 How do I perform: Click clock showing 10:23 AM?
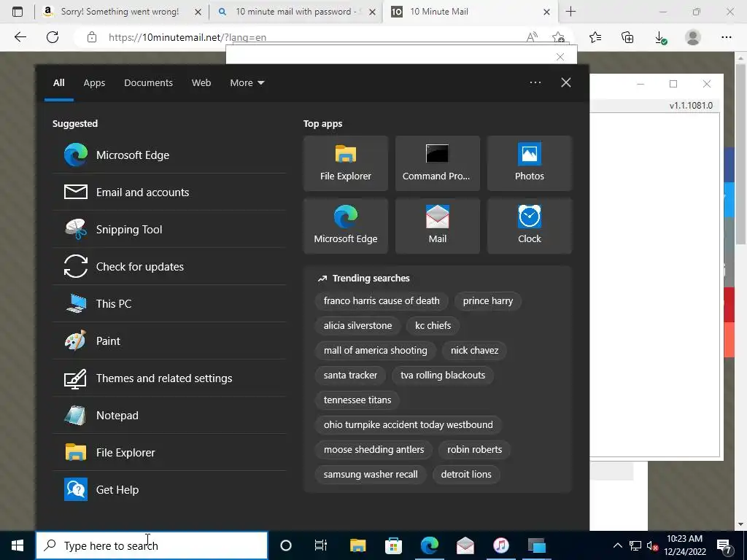[684, 545]
